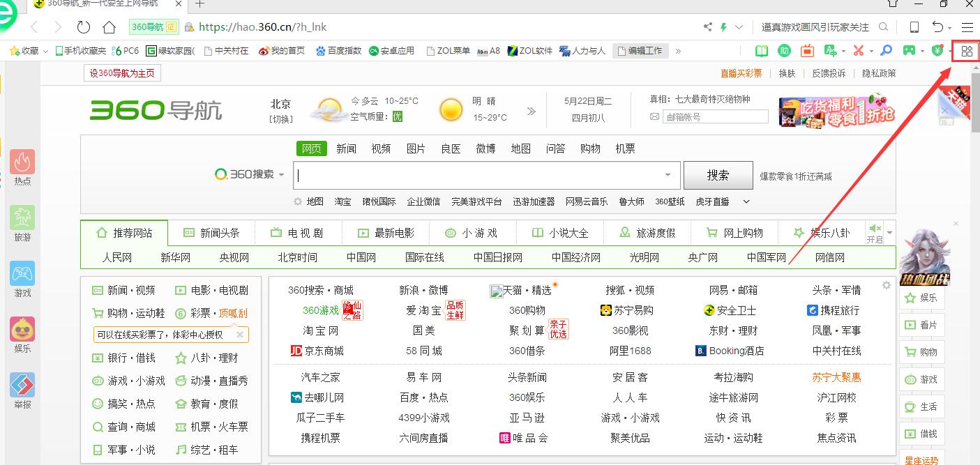
Task: Open the browser assistant (助) icon
Action: (784, 50)
